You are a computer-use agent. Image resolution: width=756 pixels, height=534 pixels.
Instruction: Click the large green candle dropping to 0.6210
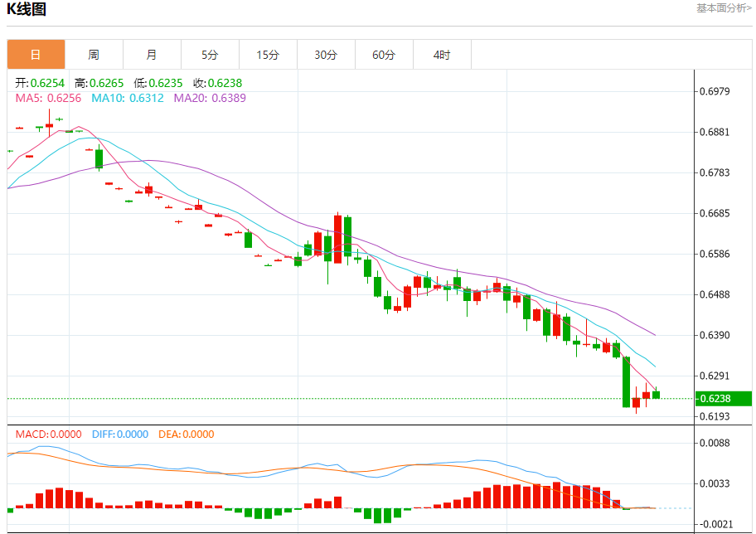coord(627,382)
